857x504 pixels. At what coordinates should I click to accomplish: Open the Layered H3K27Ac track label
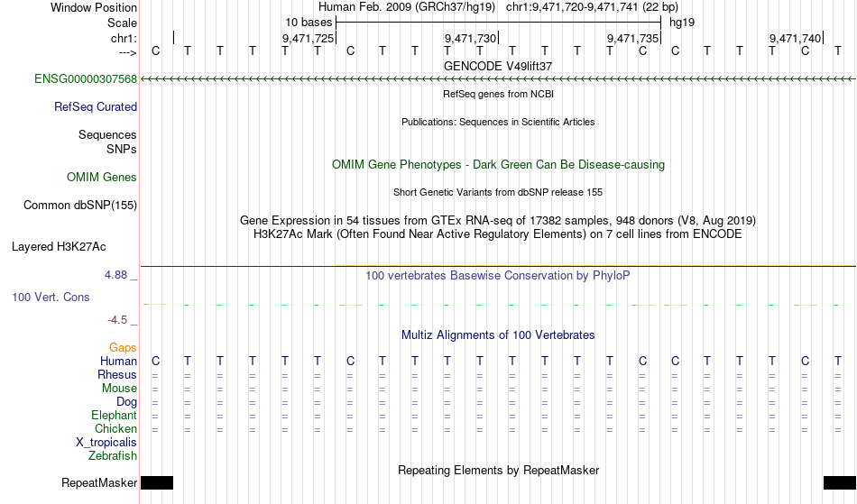coord(59,247)
